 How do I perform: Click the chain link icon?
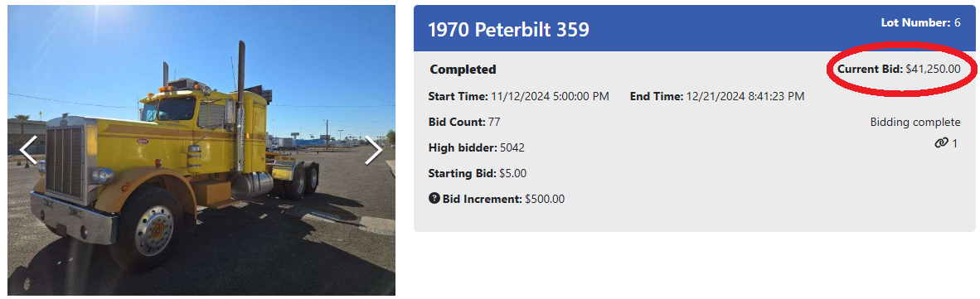pyautogui.click(x=941, y=143)
